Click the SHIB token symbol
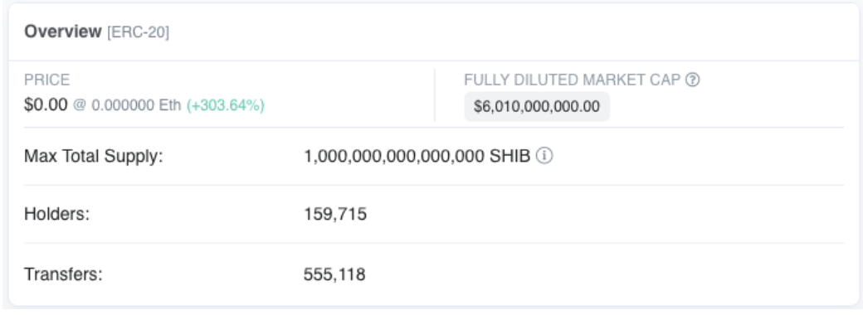This screenshot has width=868, height=315. pyautogui.click(x=510, y=157)
